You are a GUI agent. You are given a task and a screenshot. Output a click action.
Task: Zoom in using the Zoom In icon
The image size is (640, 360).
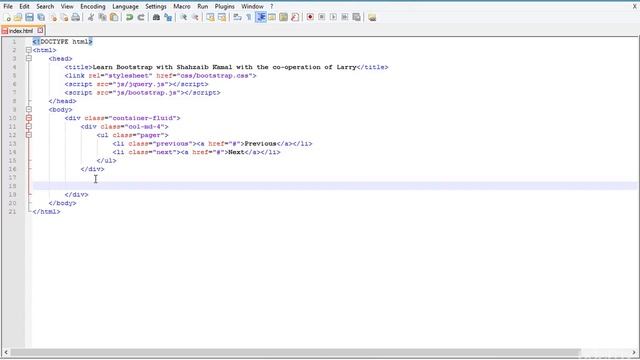pyautogui.click(x=184, y=17)
